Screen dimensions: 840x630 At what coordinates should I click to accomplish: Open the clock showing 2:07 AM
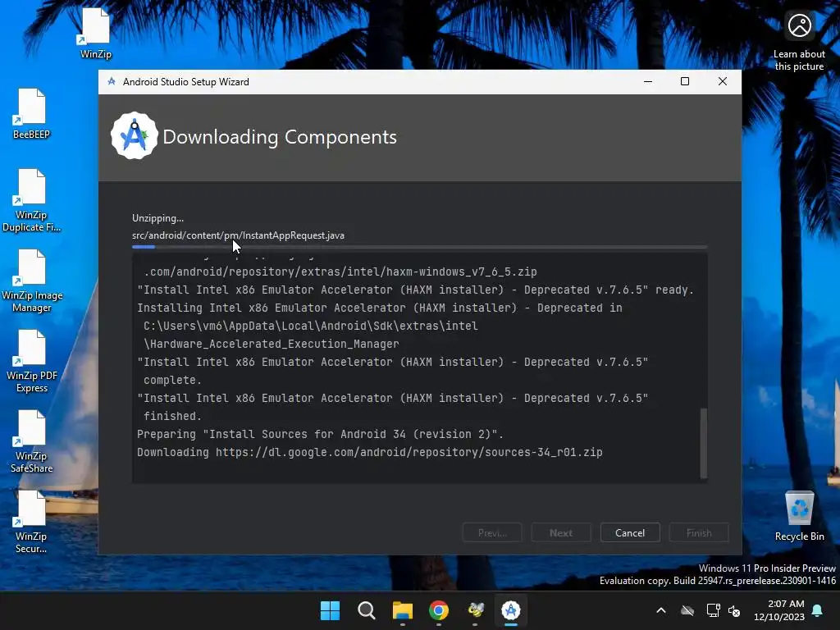tap(779, 610)
